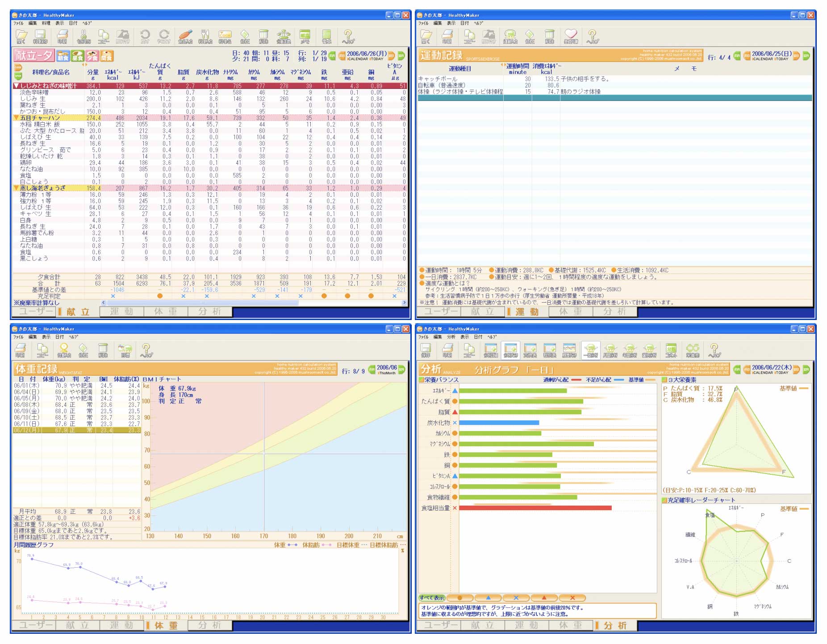The height and width of the screenshot is (644, 827).
Task: Click ThisMonth link in the weight window
Action: (387, 373)
